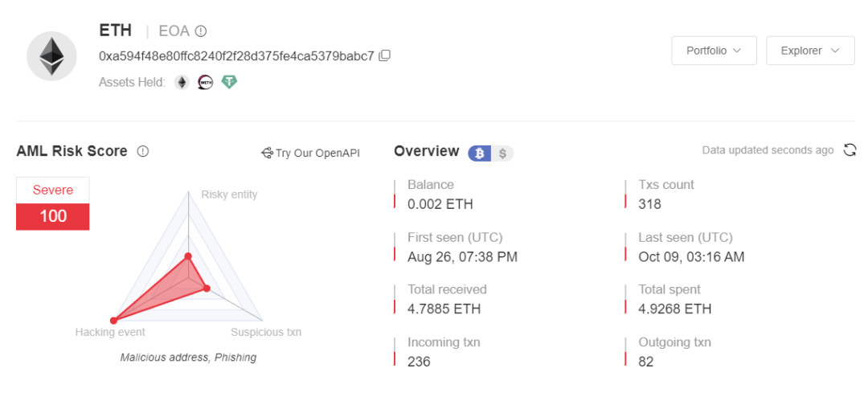Refresh data with the reload icon
The image size is (868, 397).
(x=850, y=150)
